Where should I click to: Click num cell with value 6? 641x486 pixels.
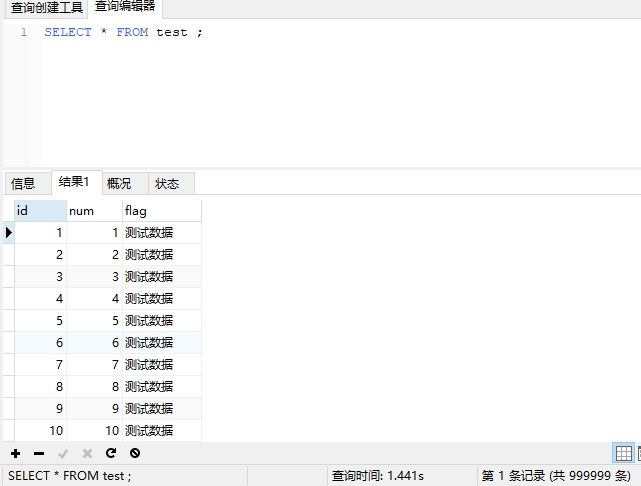94,343
